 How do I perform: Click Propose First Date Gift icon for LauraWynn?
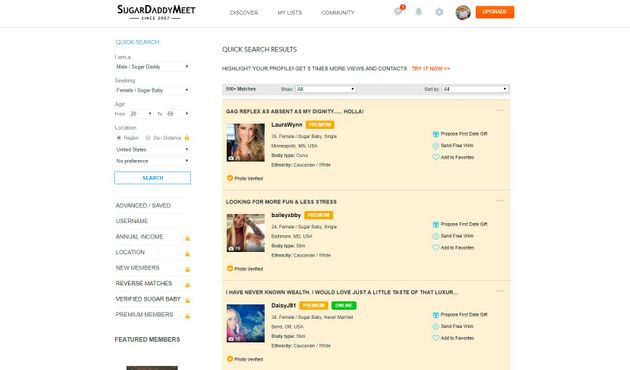tap(436, 134)
